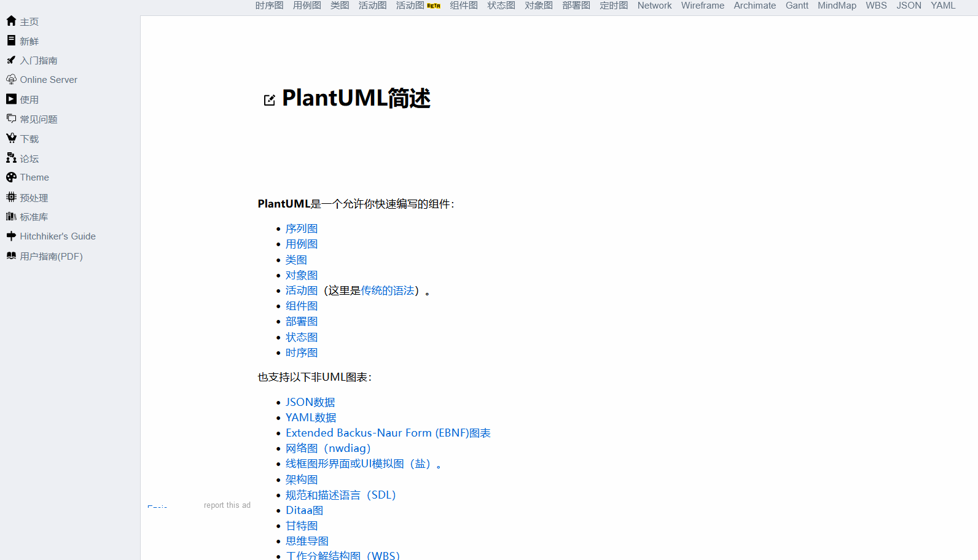This screenshot has width=978, height=560.
Task: Click the rocket icon beside 入门指南
Action: (11, 60)
